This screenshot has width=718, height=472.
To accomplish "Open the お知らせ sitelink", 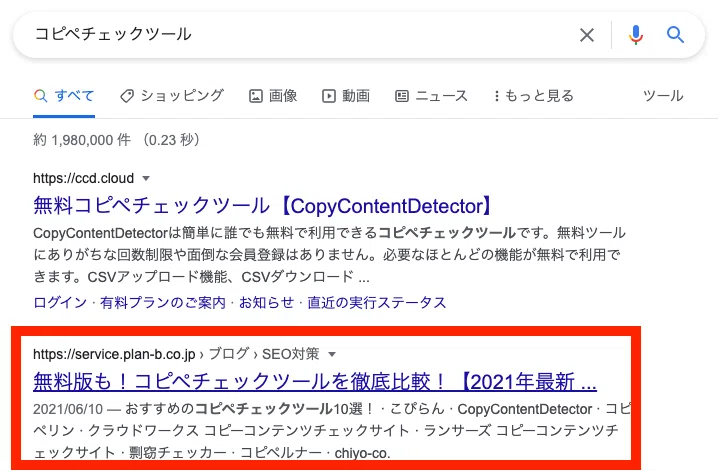I will coord(266,303).
